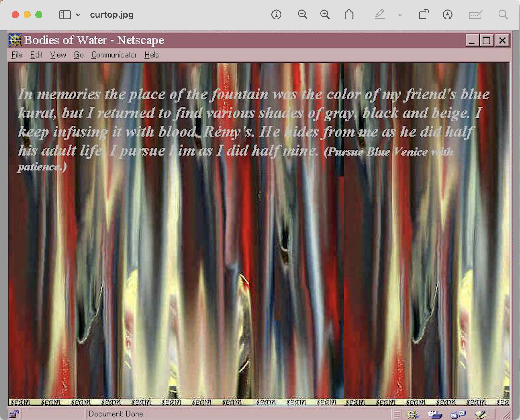Screen dimensions: 520x420
Task: Click the Netscape mailbox status bar icon
Action: (x=435, y=414)
